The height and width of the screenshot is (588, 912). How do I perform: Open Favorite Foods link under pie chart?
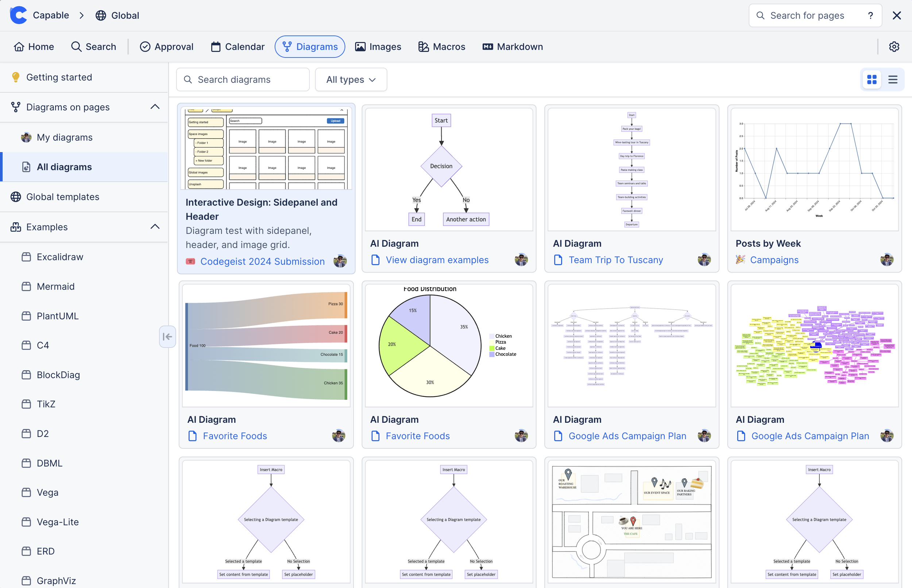[418, 436]
